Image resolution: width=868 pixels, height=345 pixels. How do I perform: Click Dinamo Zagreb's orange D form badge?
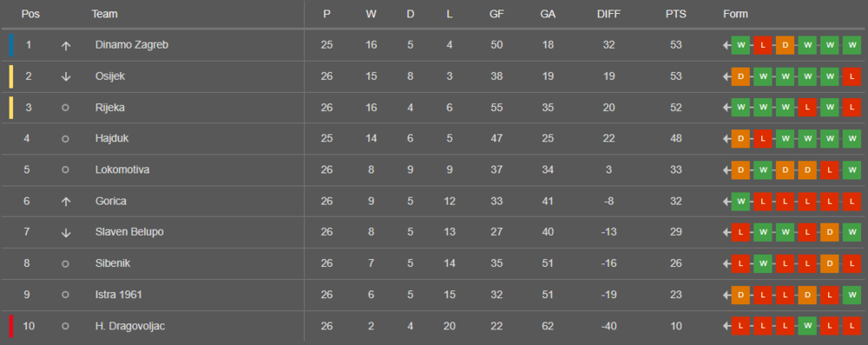click(785, 45)
